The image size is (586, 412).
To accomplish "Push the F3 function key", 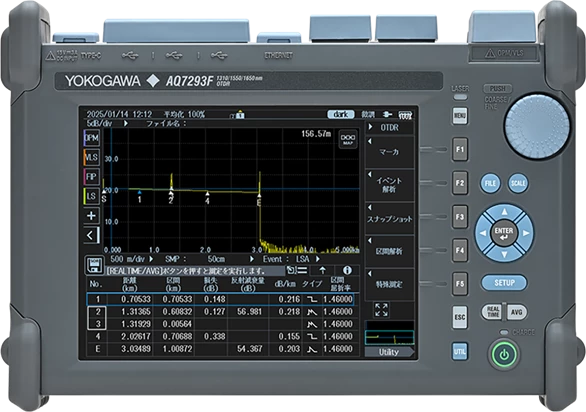I will [460, 216].
